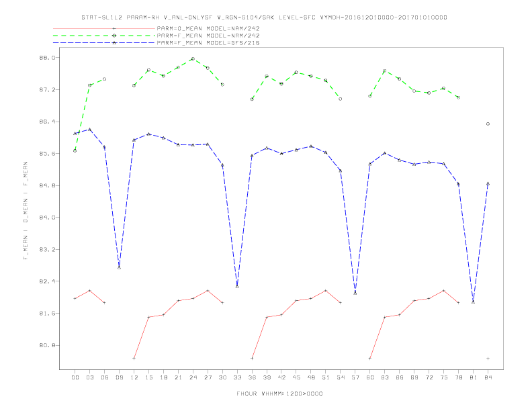532x411 pixels.
Task: Click y-axis tick label 84.0
Action: point(47,218)
